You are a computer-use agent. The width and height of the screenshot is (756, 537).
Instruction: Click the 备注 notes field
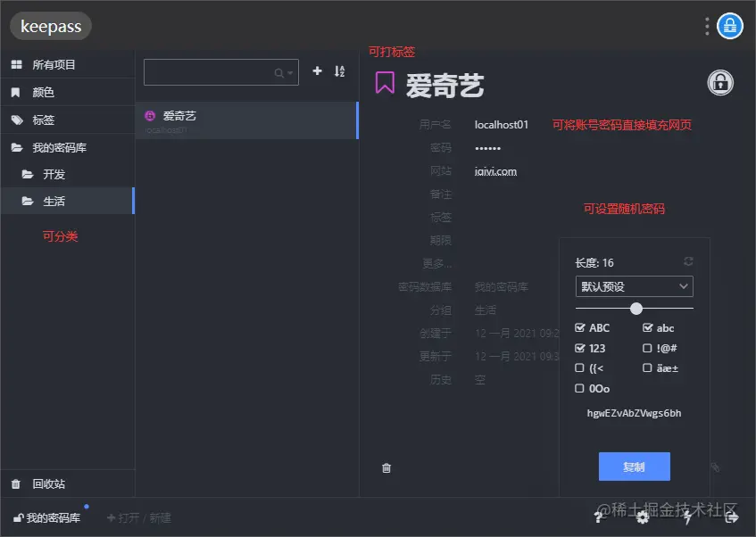click(x=441, y=194)
